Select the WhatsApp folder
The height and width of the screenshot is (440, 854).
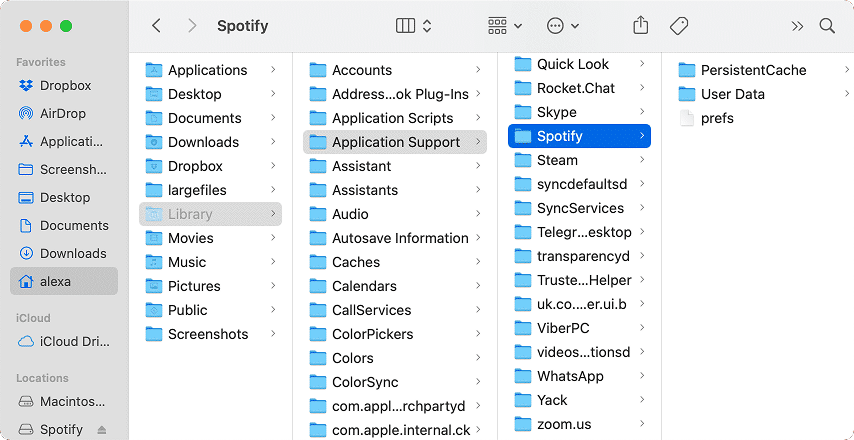click(x=579, y=376)
